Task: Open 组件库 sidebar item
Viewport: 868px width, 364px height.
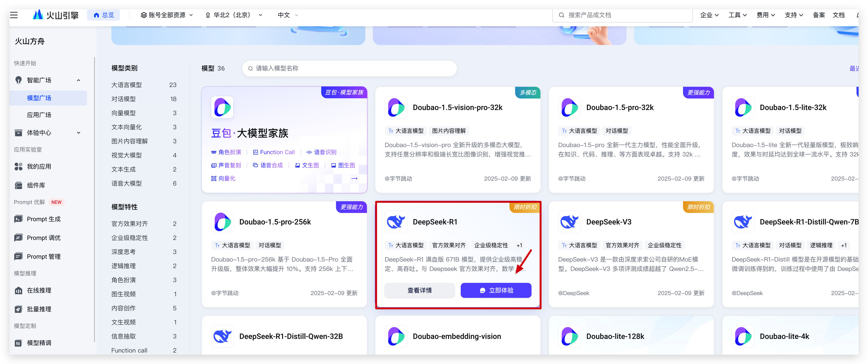Action: 36,185
